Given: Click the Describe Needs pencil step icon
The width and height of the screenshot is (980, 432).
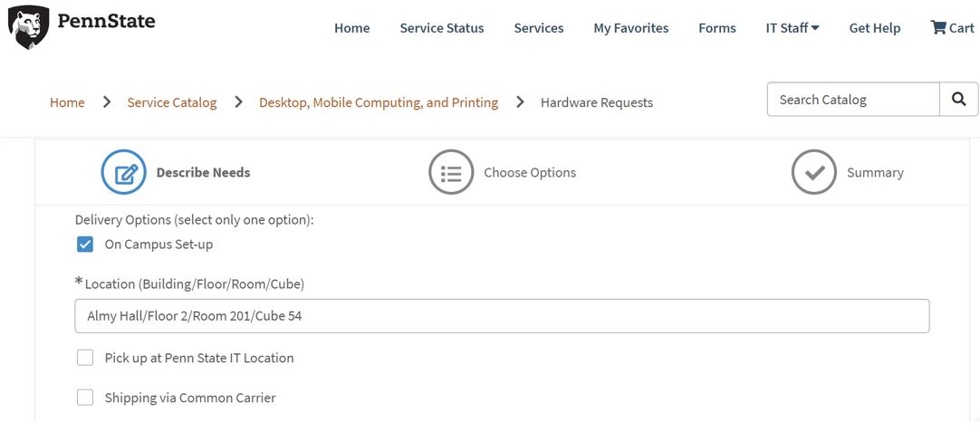Looking at the screenshot, I should pos(124,172).
